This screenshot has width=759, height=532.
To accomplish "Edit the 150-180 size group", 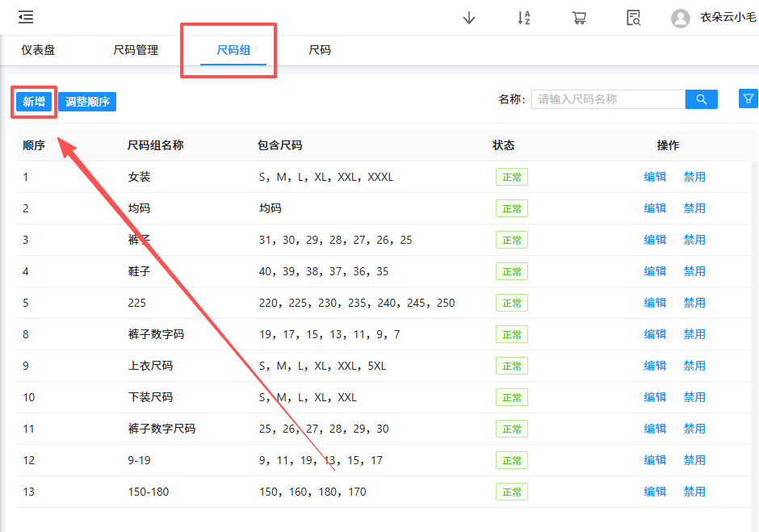I will coord(656,491).
